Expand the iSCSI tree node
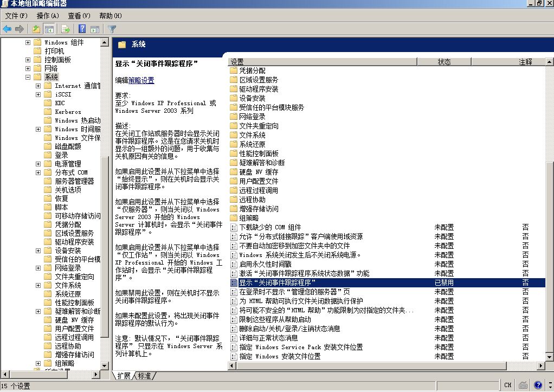 38,94
